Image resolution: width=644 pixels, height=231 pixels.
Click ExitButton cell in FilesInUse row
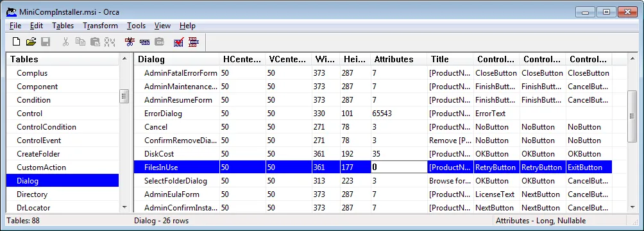[x=589, y=167]
